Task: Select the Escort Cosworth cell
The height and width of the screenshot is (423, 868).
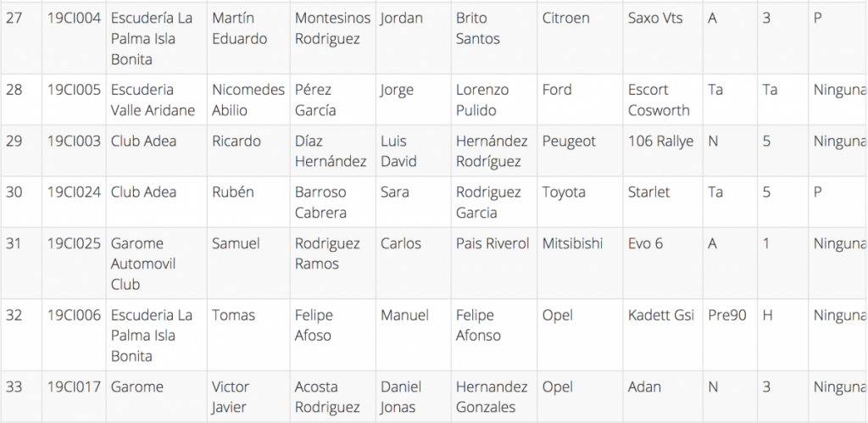Action: click(x=659, y=100)
